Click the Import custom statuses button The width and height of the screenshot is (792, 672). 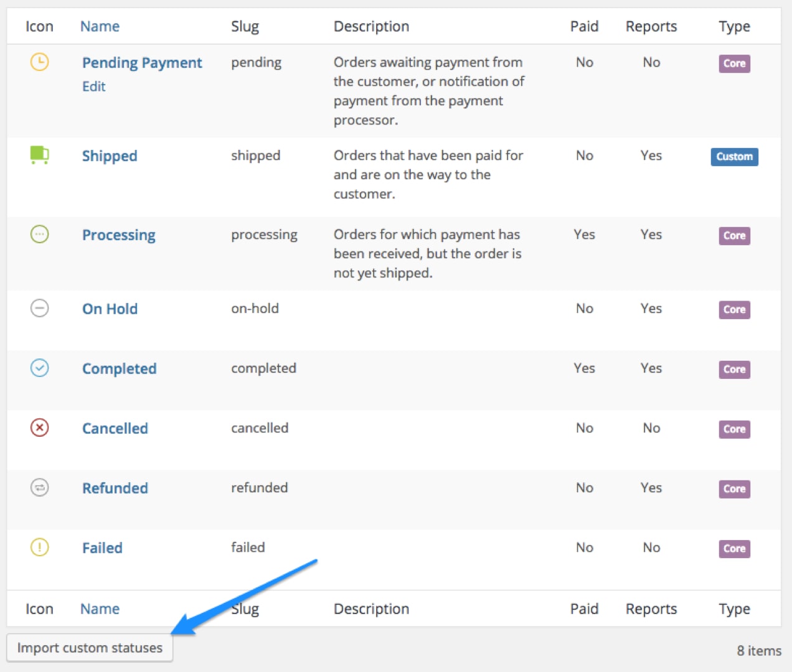90,648
